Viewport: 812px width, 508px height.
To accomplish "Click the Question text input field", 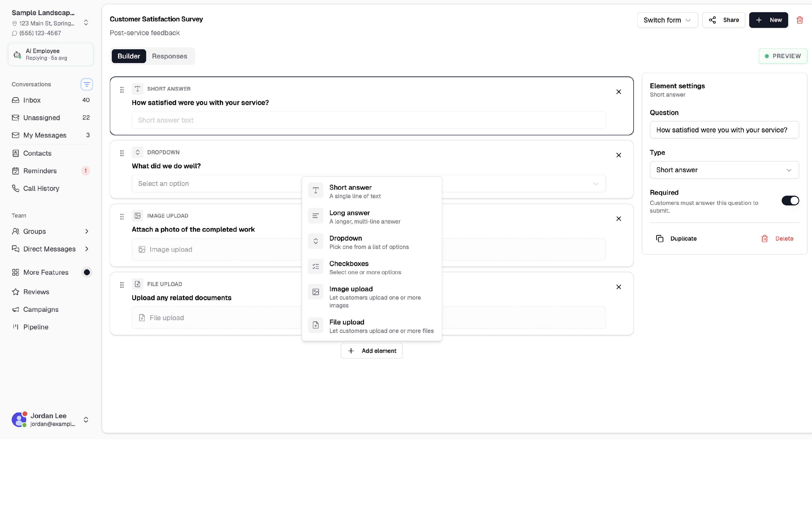I will coord(724,130).
